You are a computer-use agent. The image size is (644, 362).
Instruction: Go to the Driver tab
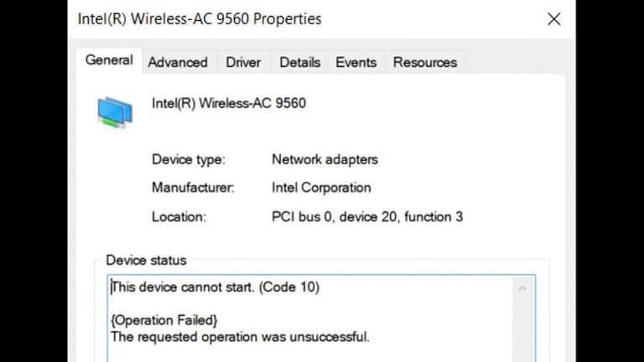(243, 62)
